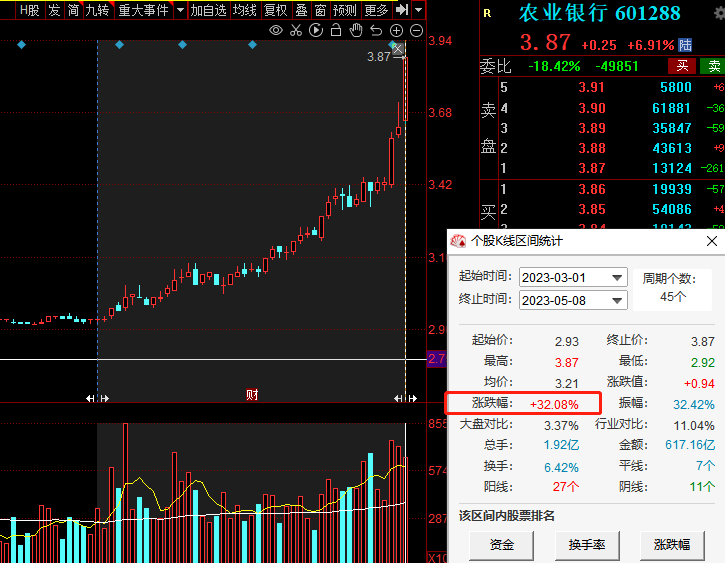
Task: Toggle the 九转 indicator
Action: coord(97,10)
